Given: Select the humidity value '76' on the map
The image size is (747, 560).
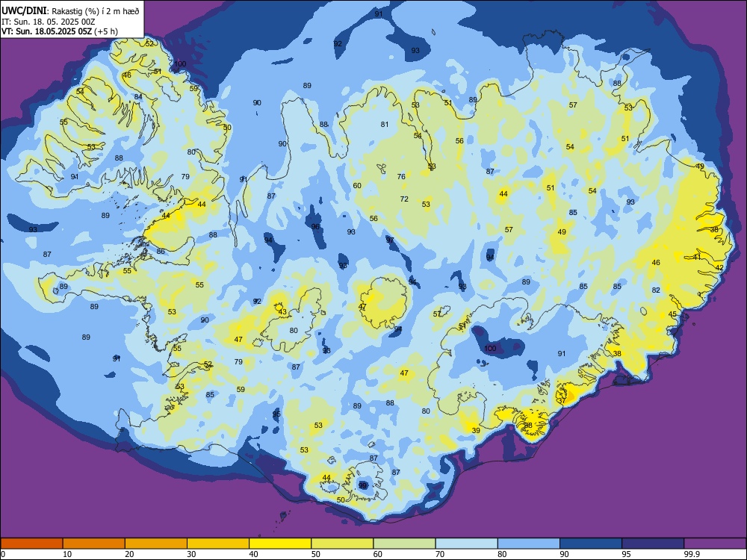Looking at the screenshot, I should pos(401,176).
